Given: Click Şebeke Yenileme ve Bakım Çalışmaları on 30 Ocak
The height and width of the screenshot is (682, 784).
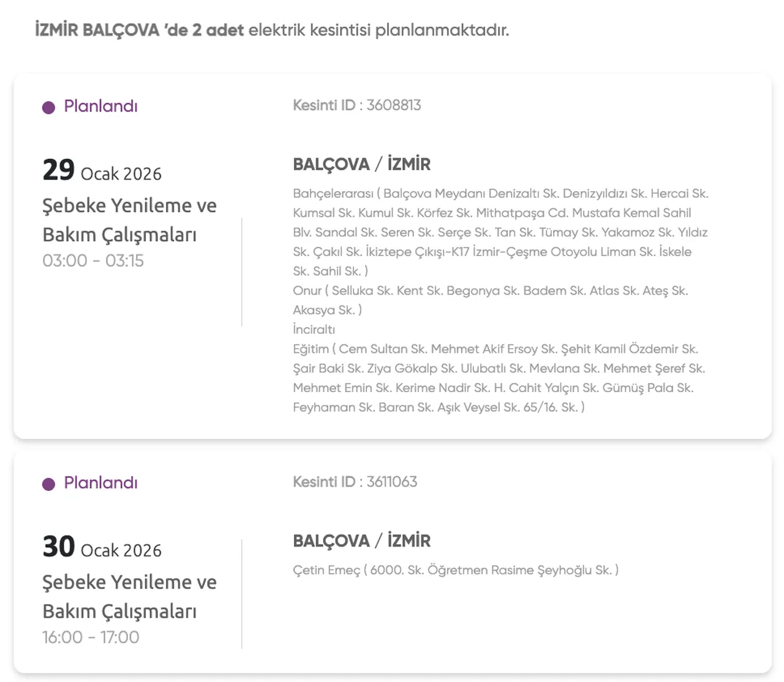Looking at the screenshot, I should (x=129, y=596).
